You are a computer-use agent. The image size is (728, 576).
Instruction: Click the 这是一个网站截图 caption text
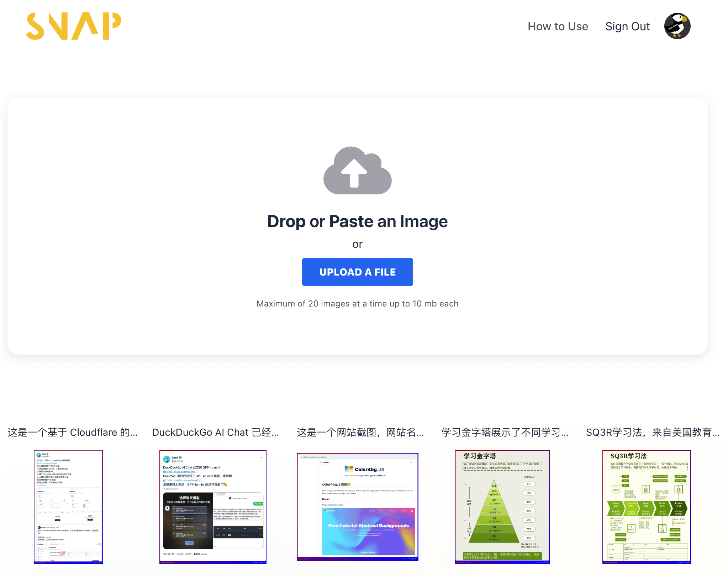point(360,432)
